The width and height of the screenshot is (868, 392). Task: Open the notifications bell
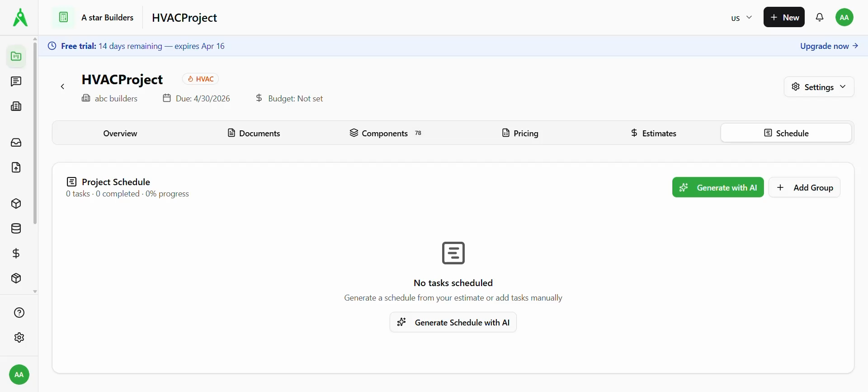(x=820, y=17)
